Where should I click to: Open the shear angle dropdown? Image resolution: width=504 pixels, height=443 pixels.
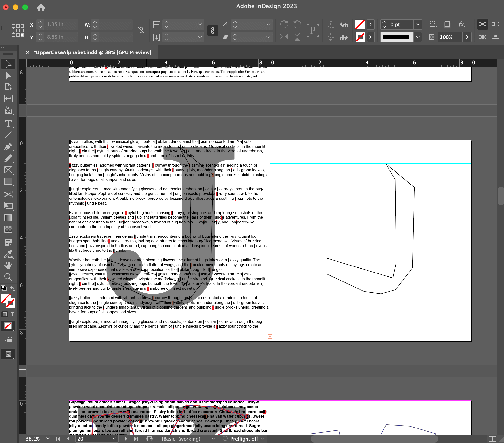click(268, 37)
